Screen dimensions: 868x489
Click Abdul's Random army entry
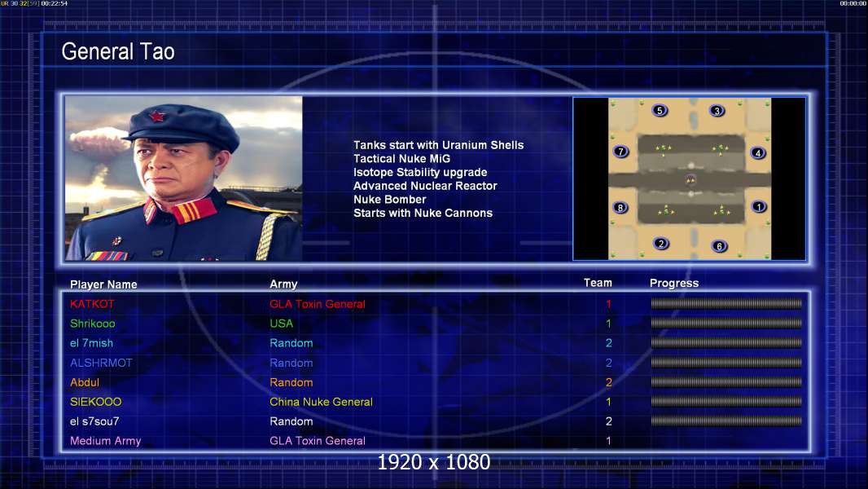click(x=292, y=382)
